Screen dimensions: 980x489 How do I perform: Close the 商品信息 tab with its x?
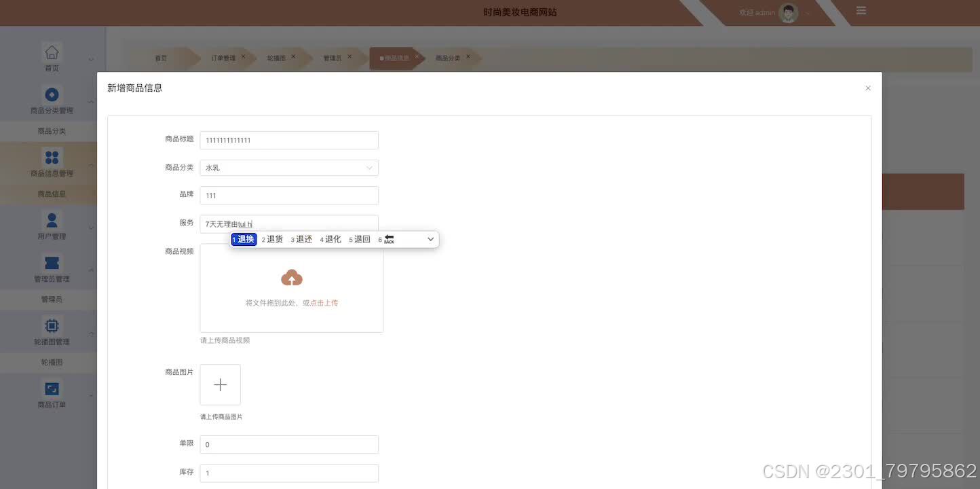click(x=417, y=56)
